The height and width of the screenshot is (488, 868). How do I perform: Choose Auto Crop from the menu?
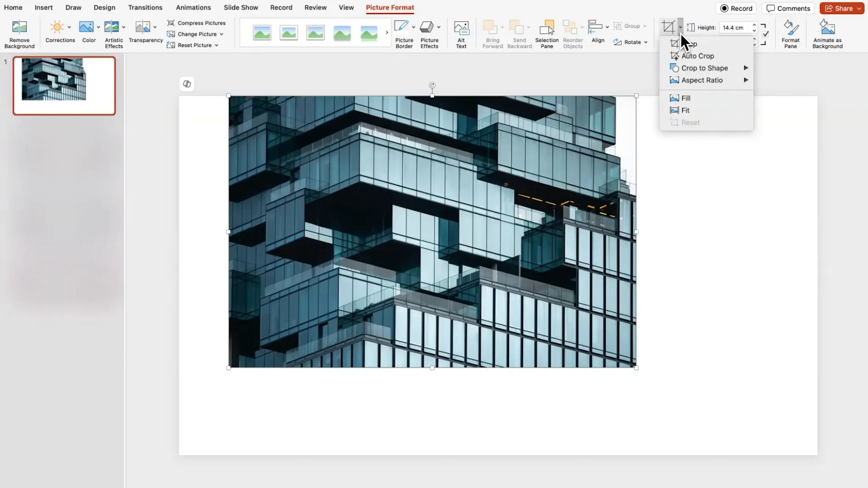pos(706,56)
